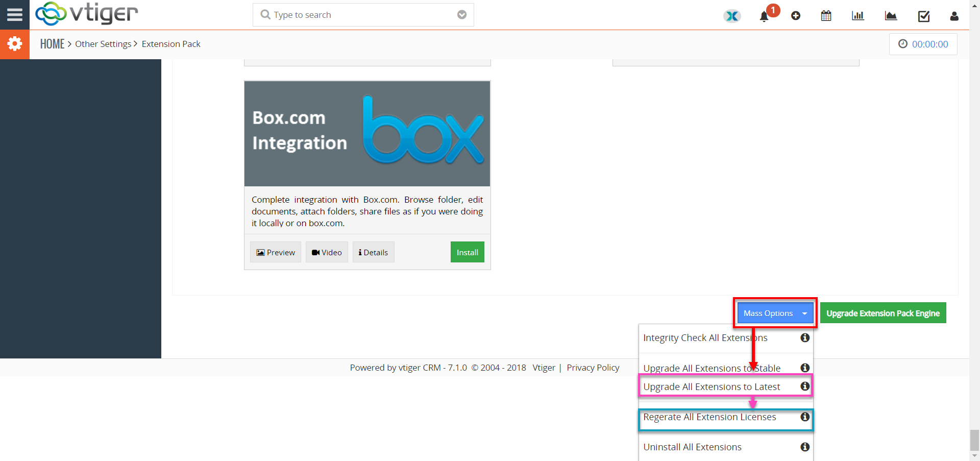
Task: Open the area chart dashboard icon
Action: [891, 16]
